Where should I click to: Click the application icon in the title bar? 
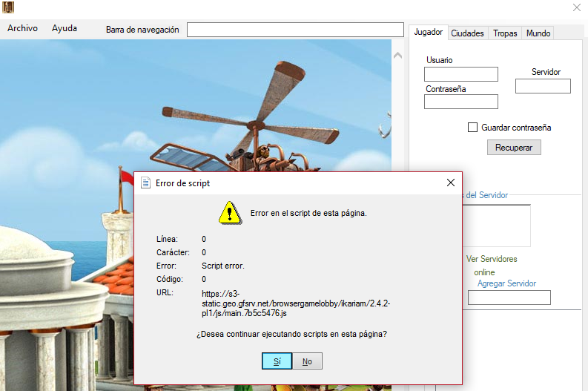[8, 7]
